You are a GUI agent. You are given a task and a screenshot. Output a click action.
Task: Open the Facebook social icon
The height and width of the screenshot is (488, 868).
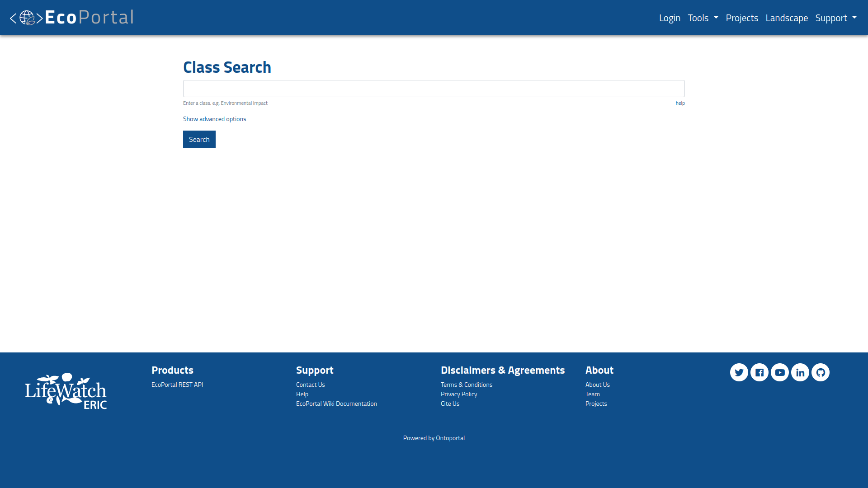[759, 372]
